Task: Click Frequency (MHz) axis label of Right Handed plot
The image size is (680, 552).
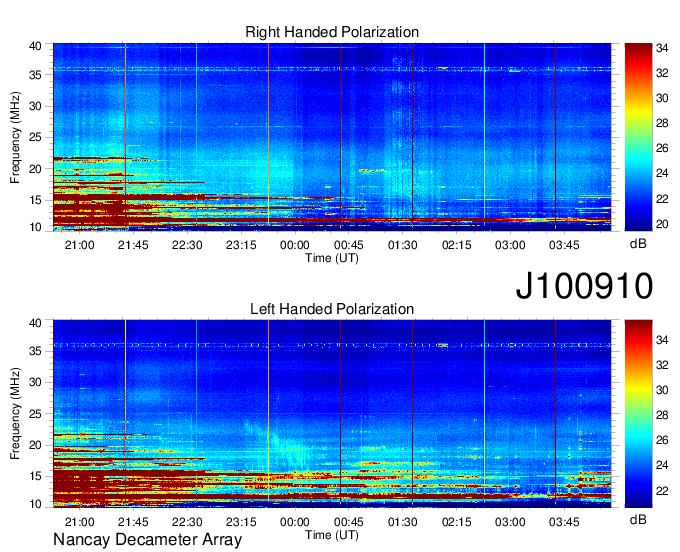Action: click(x=15, y=137)
